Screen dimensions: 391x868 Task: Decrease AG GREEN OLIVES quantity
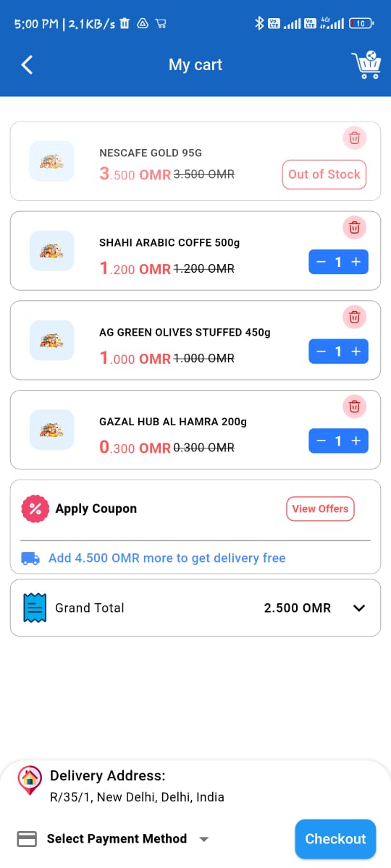pos(321,352)
